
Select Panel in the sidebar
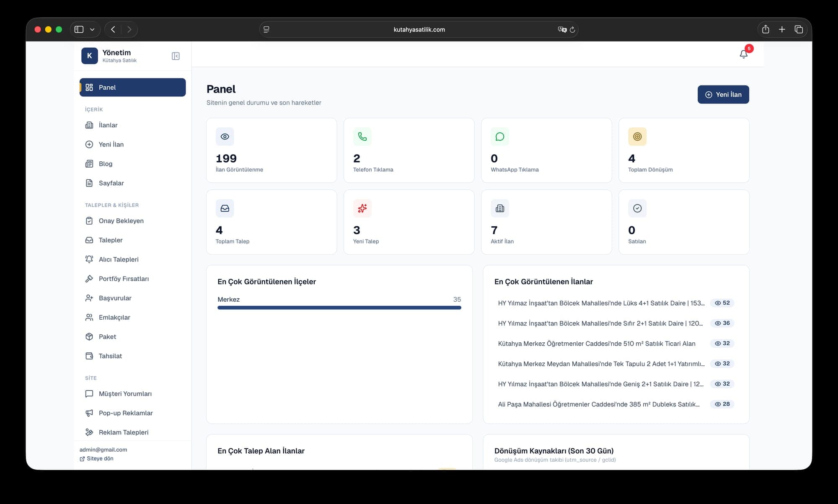pyautogui.click(x=132, y=87)
